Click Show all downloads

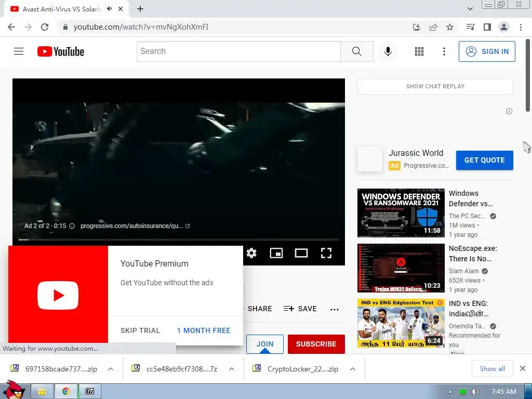[x=493, y=369]
